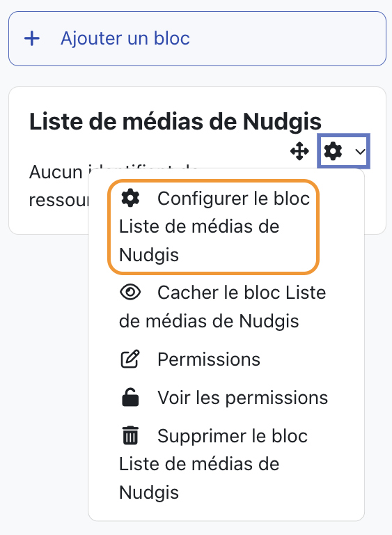Click the plus icon beside Ajouter un bloc
Image resolution: width=392 pixels, height=535 pixels.
click(32, 38)
